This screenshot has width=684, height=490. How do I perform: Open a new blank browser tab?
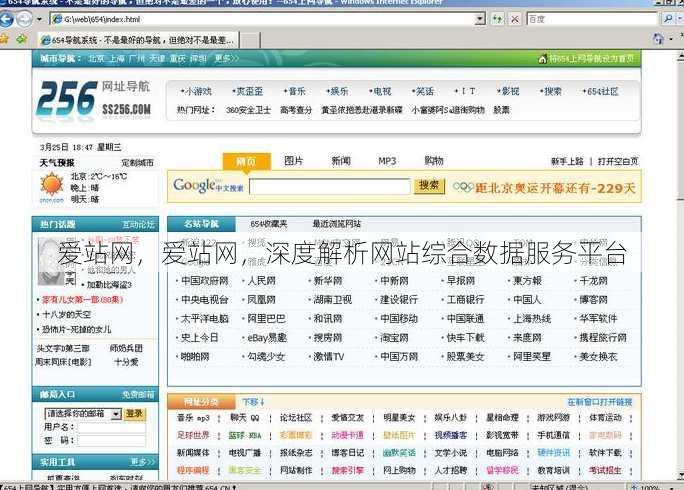(x=250, y=40)
